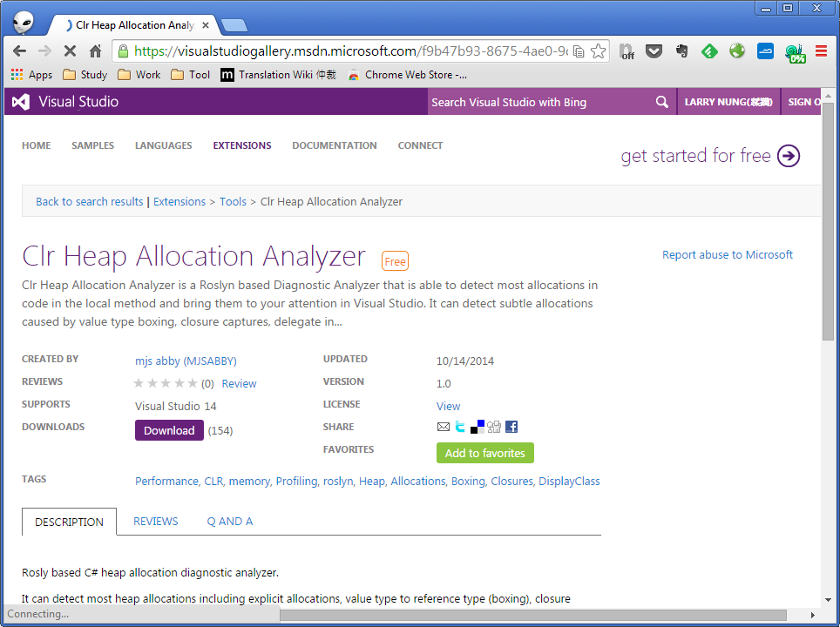Open the Apps grid in bookmarks bar
The width and height of the screenshot is (840, 627).
click(32, 74)
